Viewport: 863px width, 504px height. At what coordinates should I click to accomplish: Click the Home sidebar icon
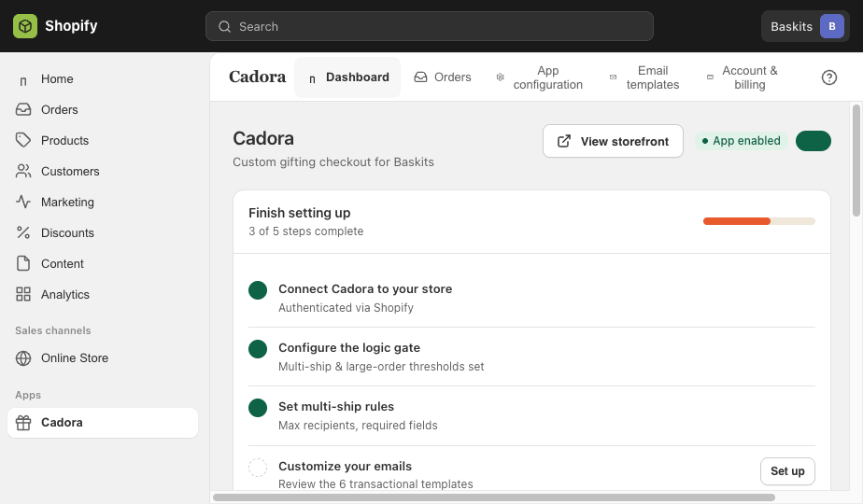click(23, 79)
